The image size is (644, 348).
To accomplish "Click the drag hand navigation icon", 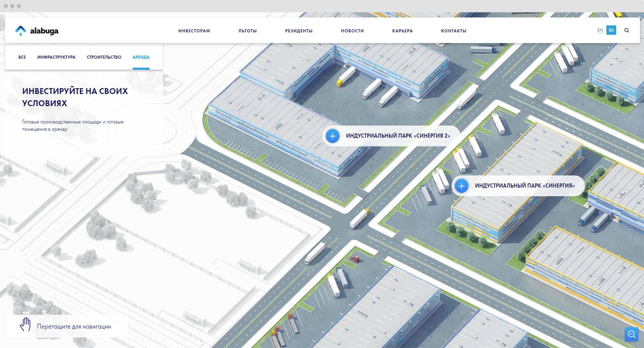I will point(25,325).
